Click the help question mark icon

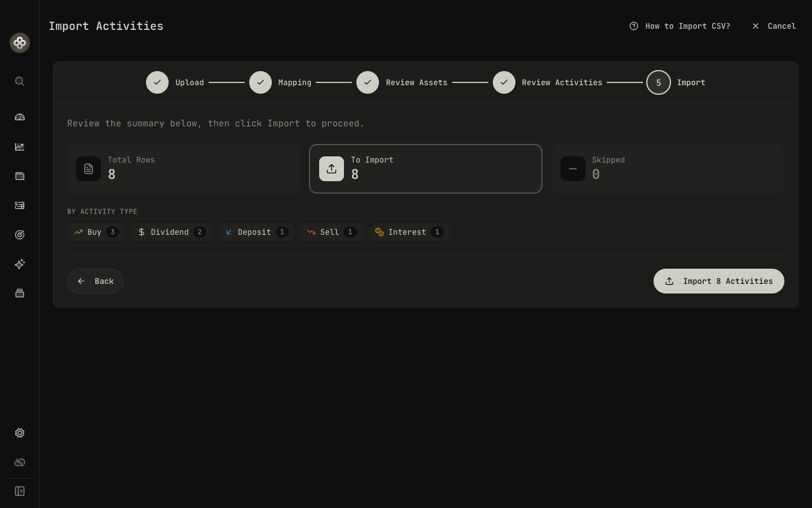pos(634,26)
